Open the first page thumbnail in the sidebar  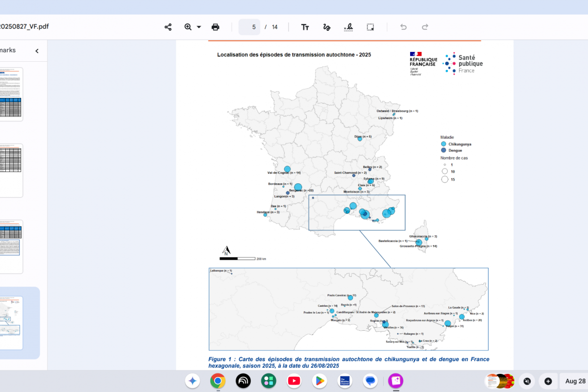pyautogui.click(x=10, y=94)
